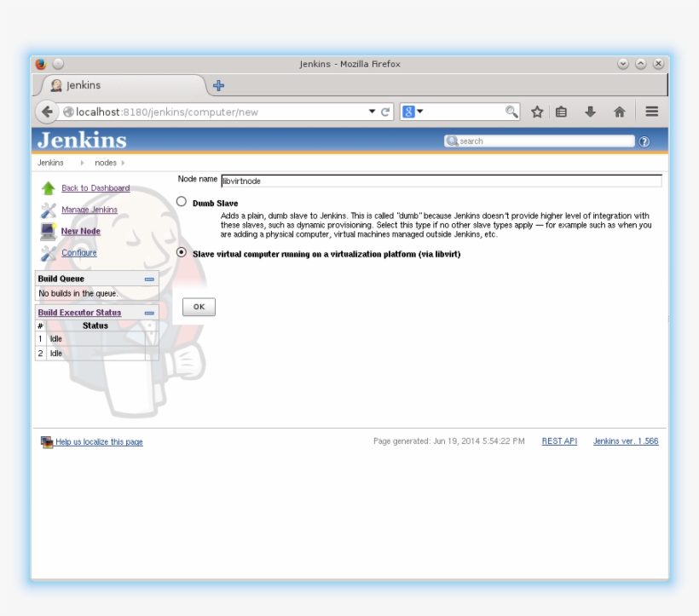Click the browser search magnifier icon
Image resolution: width=699 pixels, height=616 pixels.
coord(511,112)
